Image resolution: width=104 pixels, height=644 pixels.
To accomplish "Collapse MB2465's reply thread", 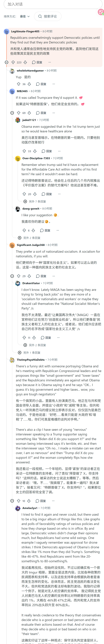I will point(12,113).
